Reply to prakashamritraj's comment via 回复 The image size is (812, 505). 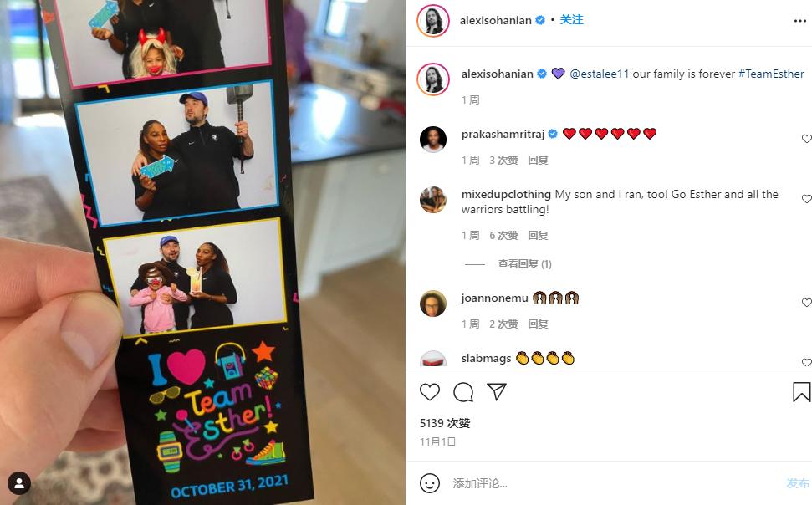point(538,160)
